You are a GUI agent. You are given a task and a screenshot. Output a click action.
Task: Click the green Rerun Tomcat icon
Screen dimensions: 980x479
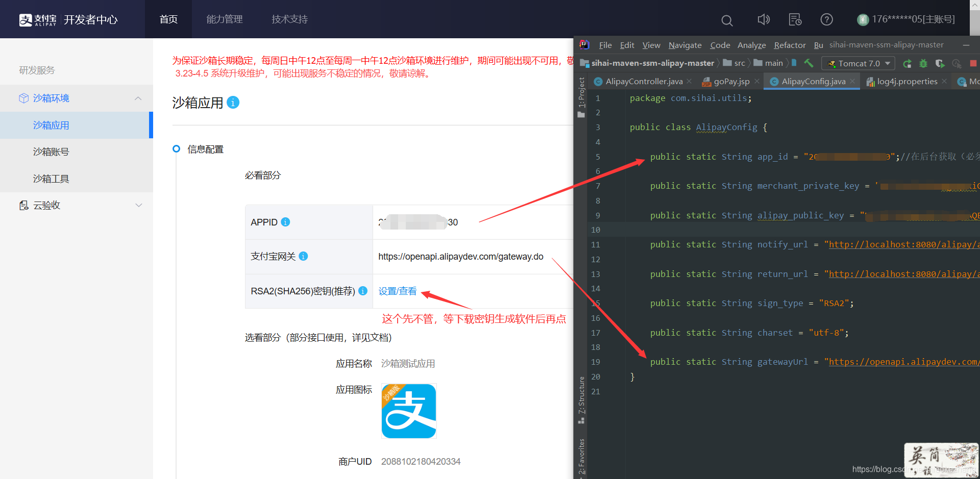coord(907,63)
